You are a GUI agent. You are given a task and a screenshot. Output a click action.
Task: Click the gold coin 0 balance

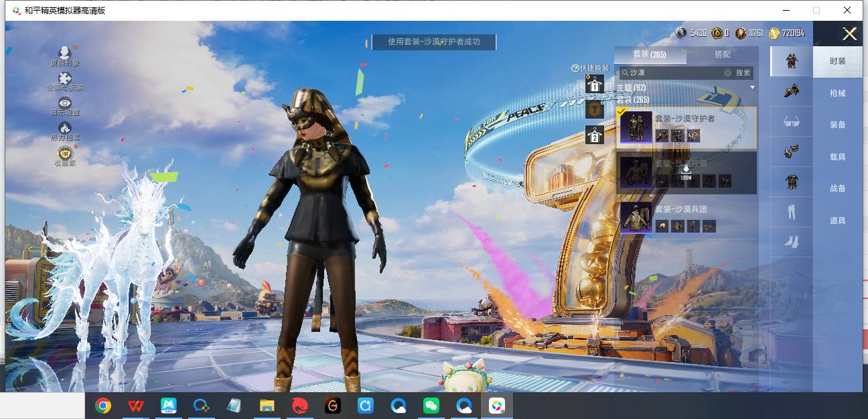pos(721,33)
